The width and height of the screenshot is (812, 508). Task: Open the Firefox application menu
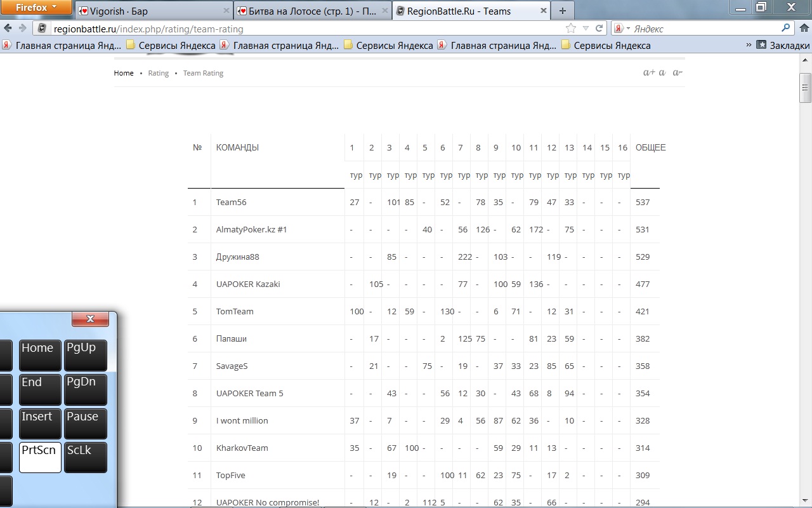click(x=36, y=8)
